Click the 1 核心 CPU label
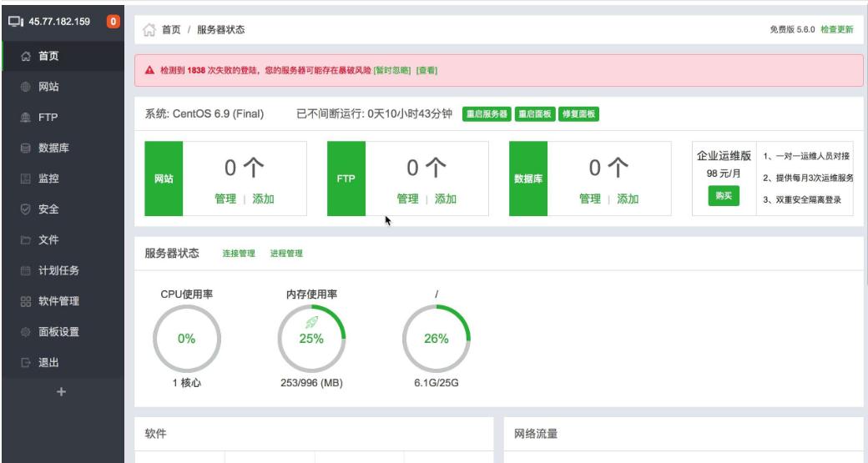868x463 pixels. (187, 383)
